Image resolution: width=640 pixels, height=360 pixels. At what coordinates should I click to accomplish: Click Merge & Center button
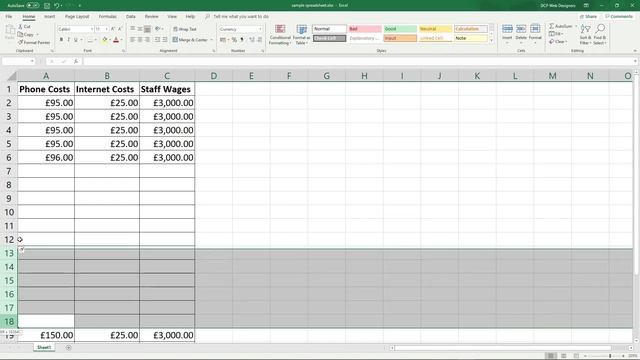190,40
